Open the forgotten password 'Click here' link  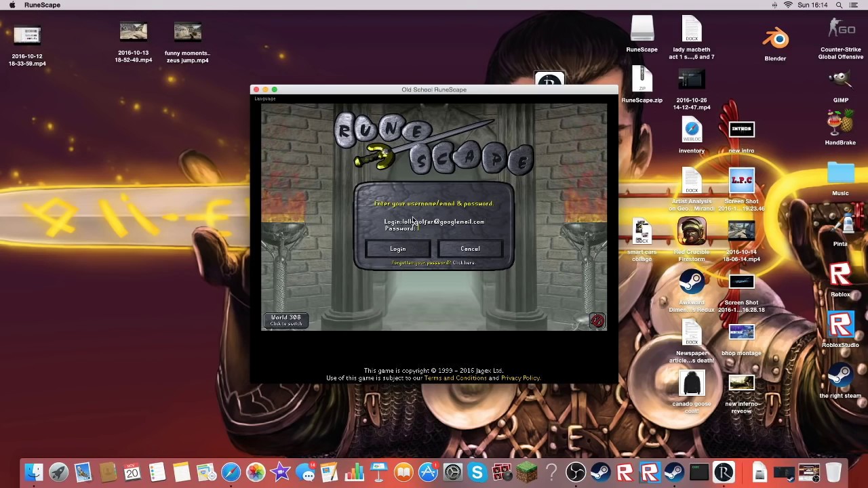[464, 263]
